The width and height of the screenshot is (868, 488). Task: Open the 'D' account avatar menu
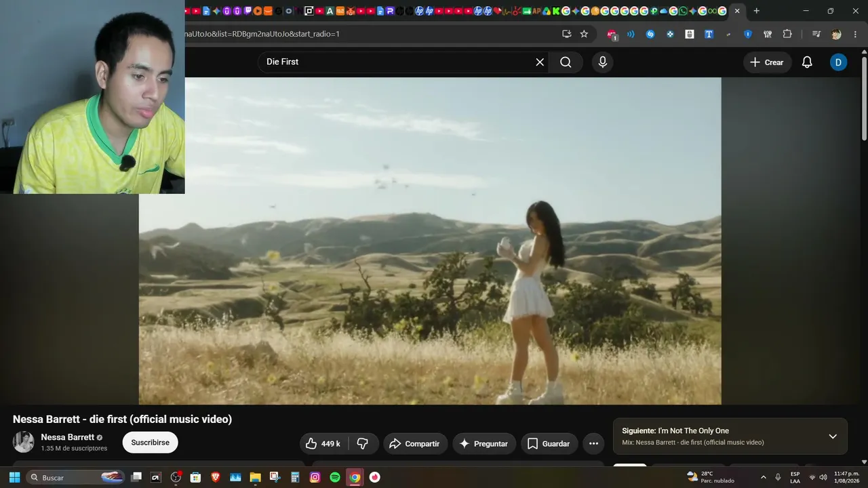click(838, 62)
